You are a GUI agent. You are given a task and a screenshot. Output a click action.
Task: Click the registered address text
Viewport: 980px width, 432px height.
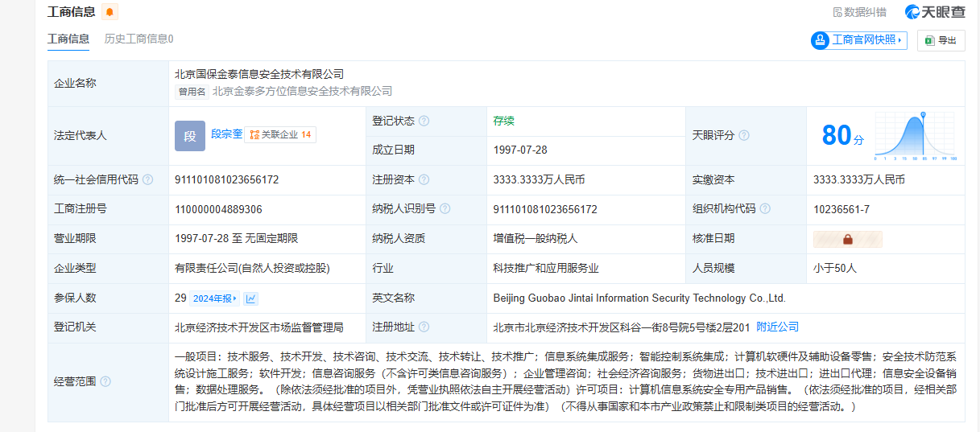coord(621,327)
